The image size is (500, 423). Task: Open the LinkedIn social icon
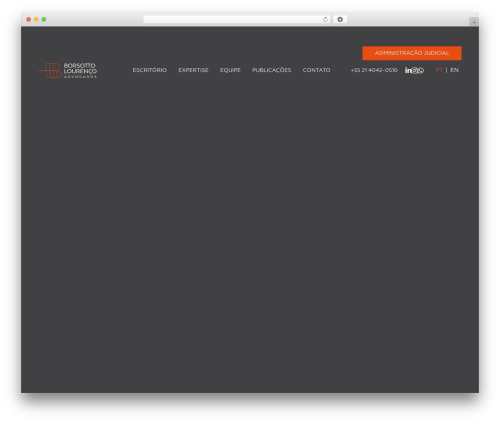click(408, 70)
